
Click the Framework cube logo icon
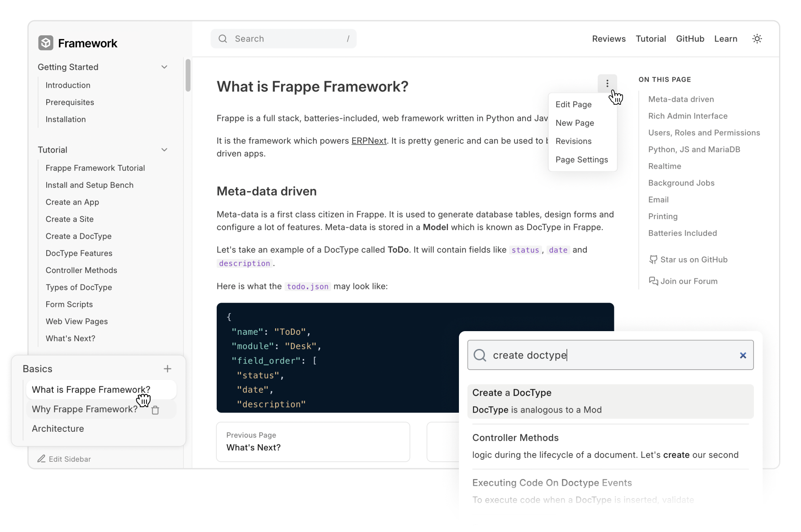(x=45, y=43)
